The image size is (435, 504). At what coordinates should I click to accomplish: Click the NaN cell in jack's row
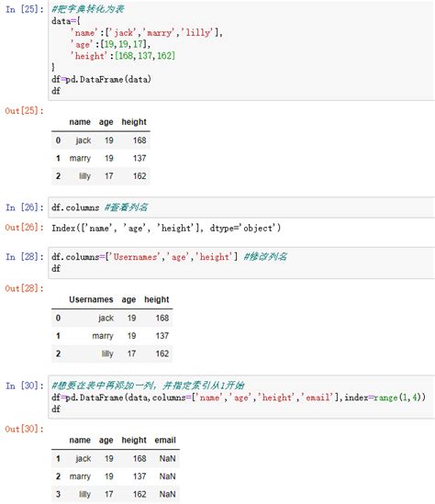click(x=167, y=459)
